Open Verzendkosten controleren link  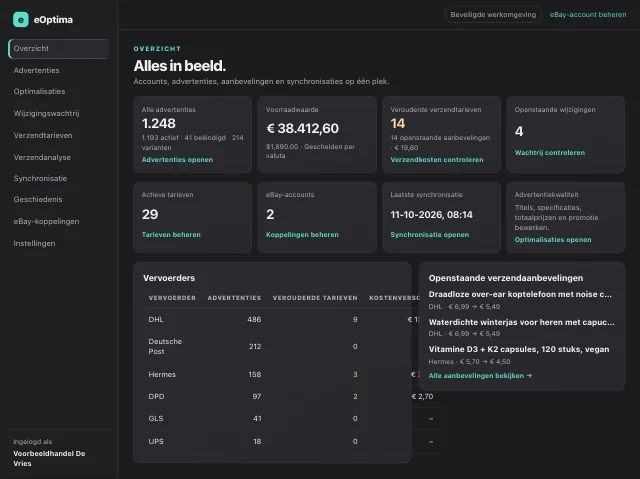pos(437,160)
